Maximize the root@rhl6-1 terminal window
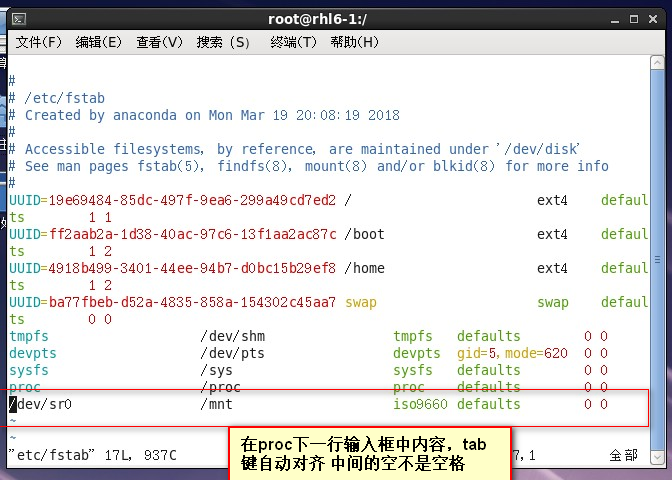 click(634, 19)
